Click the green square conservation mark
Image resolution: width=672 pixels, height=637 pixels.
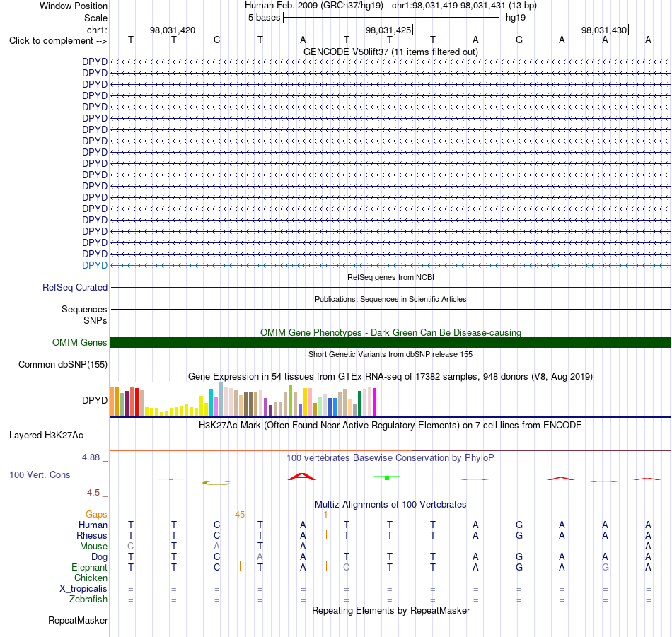pyautogui.click(x=386, y=478)
